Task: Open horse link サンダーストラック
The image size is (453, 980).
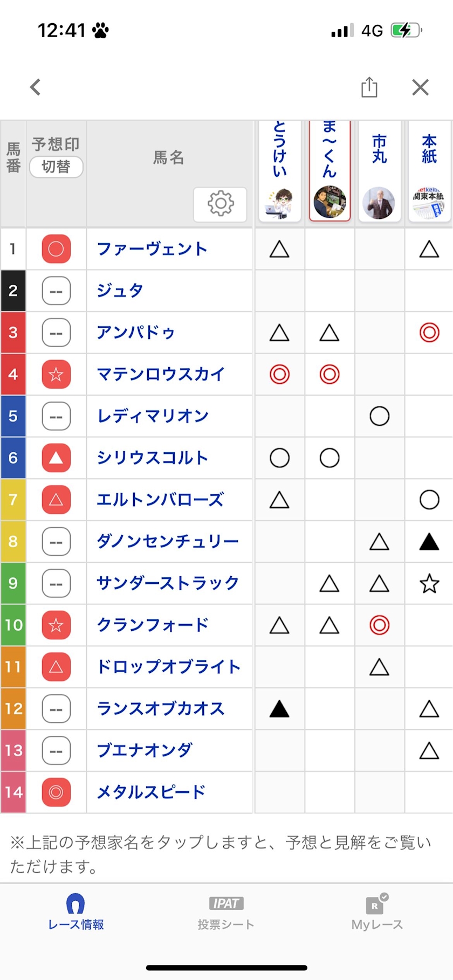Action: (168, 583)
